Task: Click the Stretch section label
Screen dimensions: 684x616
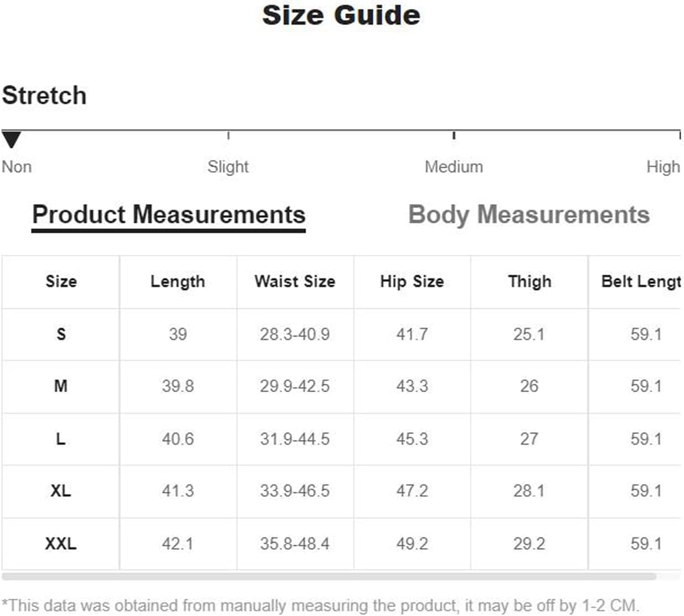Action: click(x=44, y=95)
